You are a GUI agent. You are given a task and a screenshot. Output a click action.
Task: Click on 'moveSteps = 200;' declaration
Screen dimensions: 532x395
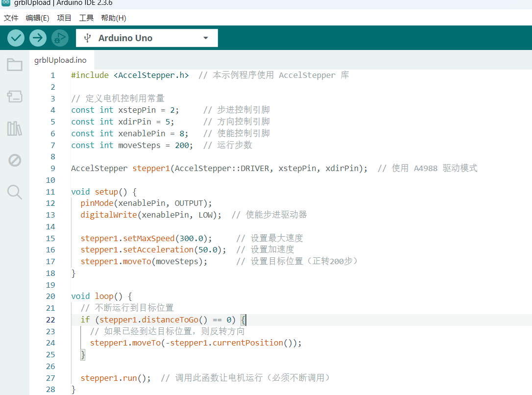click(x=155, y=145)
